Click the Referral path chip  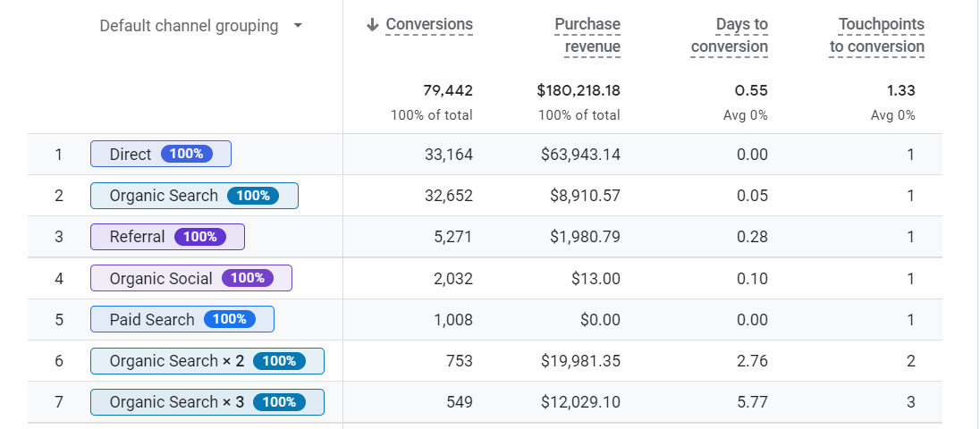coord(167,237)
